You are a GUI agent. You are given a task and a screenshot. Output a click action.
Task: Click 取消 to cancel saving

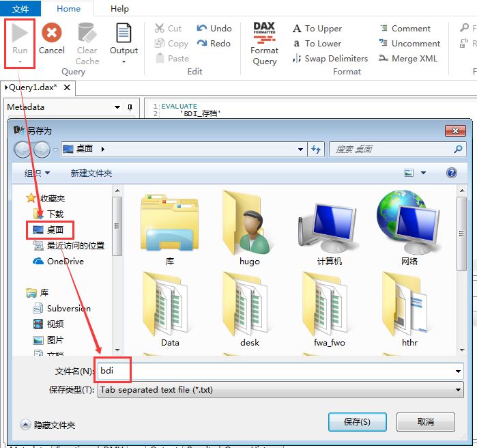coord(426,422)
